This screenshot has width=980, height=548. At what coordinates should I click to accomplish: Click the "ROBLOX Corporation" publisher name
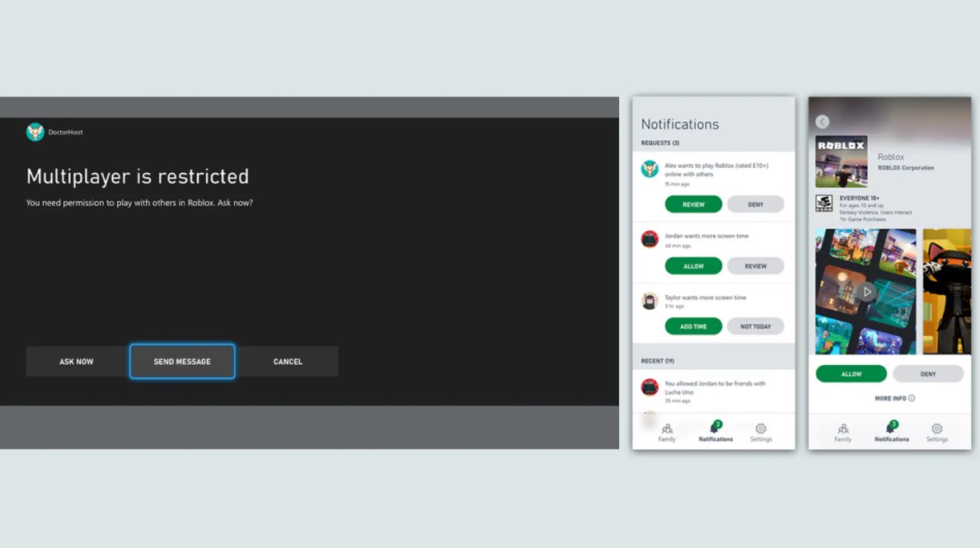tap(906, 168)
